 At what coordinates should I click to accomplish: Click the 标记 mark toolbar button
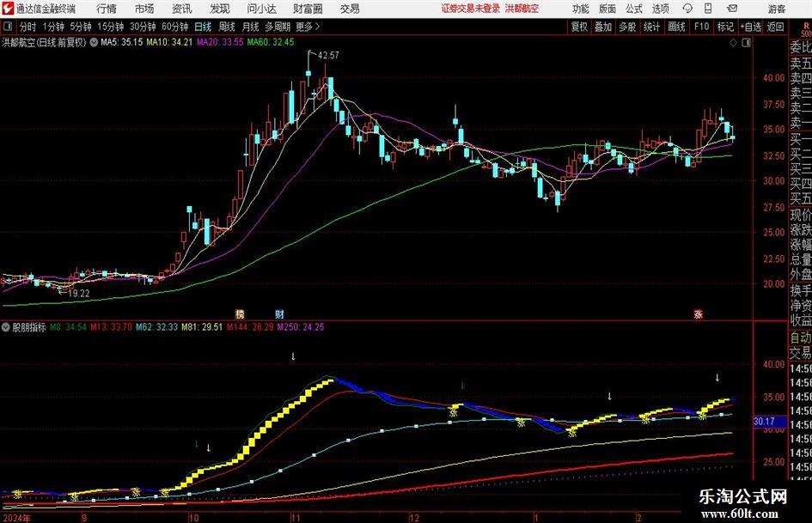tap(725, 27)
